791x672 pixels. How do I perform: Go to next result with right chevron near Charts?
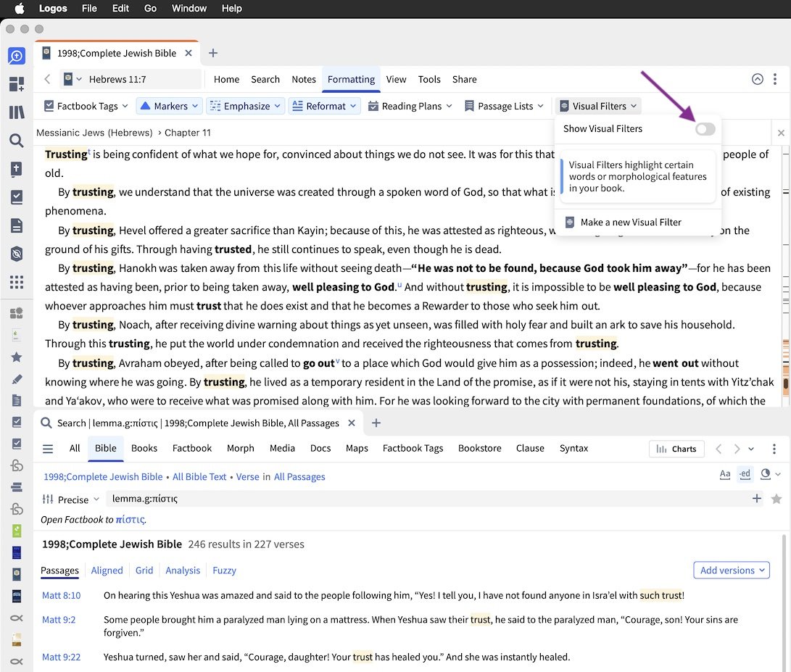(x=737, y=449)
